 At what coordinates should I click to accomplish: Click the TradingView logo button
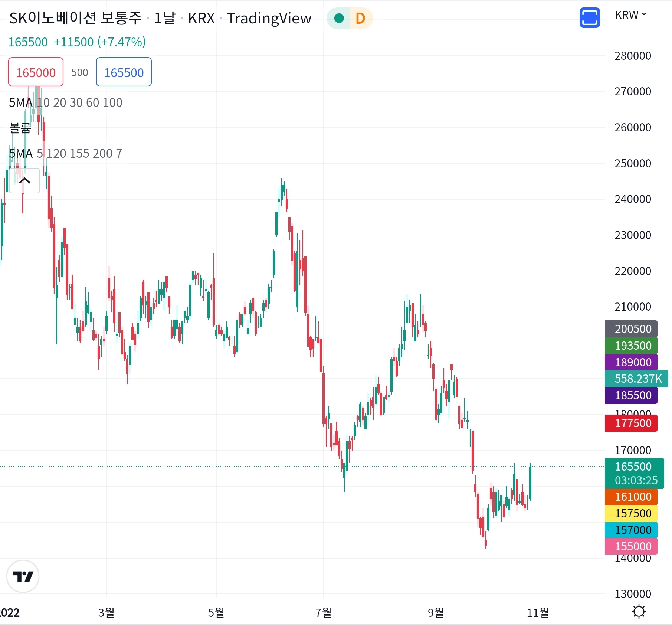coord(23,576)
